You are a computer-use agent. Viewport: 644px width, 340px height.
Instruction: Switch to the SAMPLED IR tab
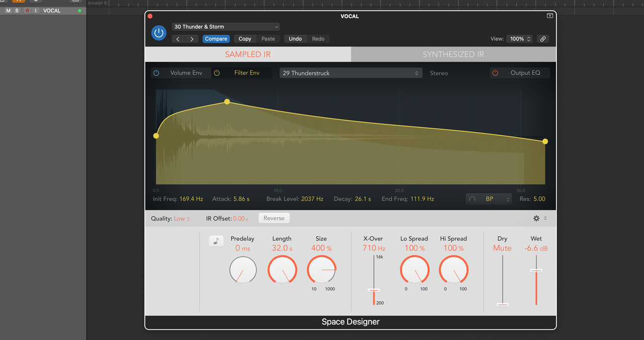point(248,54)
